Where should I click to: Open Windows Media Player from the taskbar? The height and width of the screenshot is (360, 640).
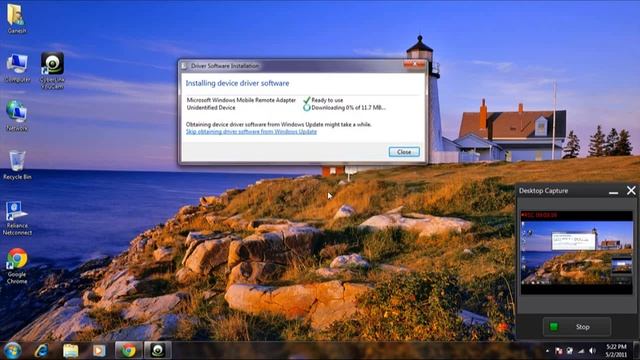point(99,351)
